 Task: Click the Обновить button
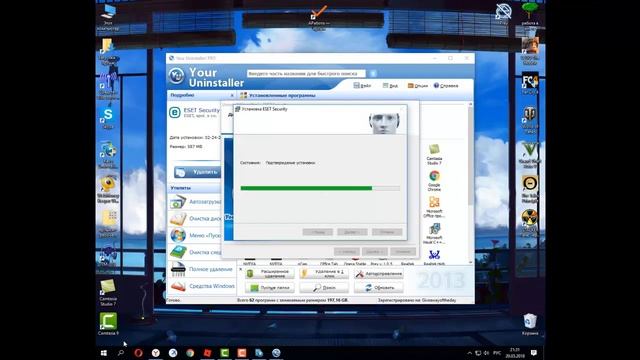coord(379,288)
